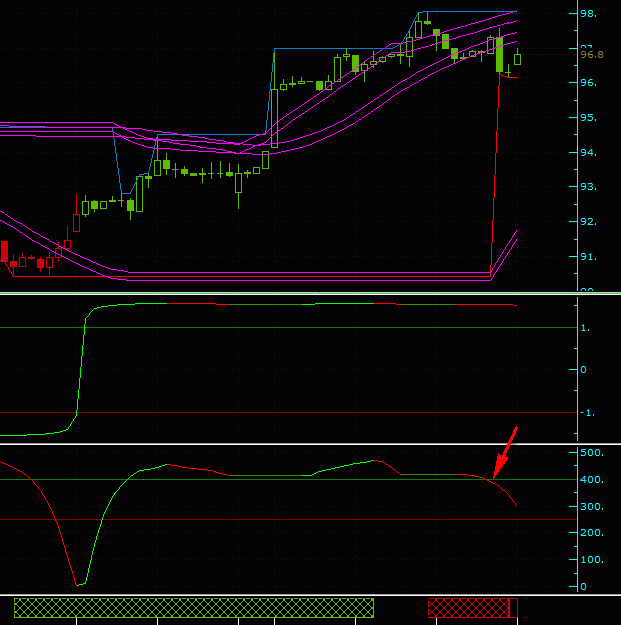The image size is (621, 625).
Task: Click the 91. price axis label
Action: 588,257
